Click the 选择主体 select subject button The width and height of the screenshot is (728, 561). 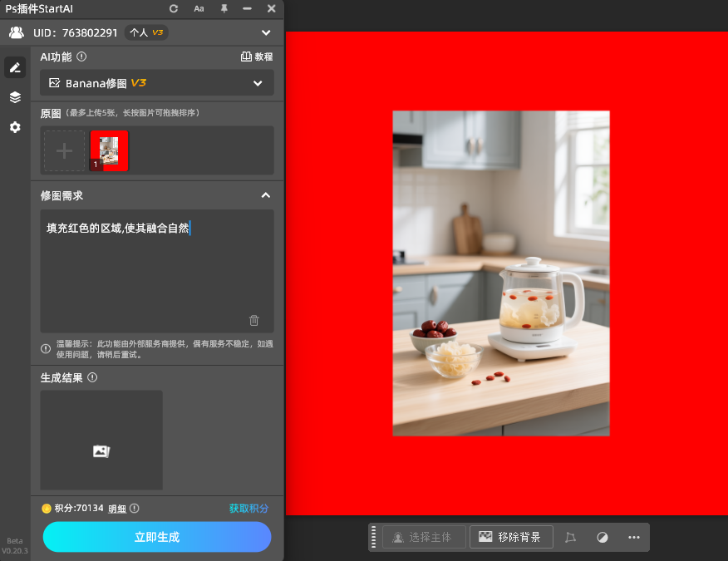click(x=422, y=536)
